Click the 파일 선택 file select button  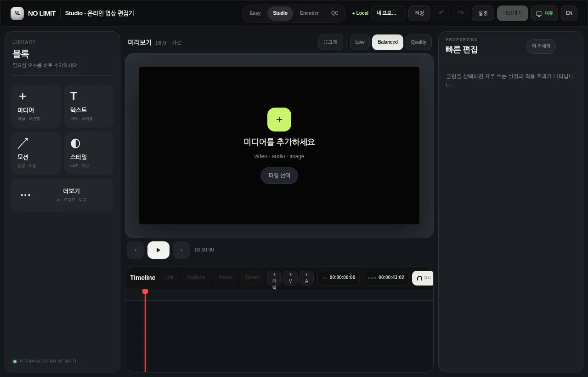279,176
